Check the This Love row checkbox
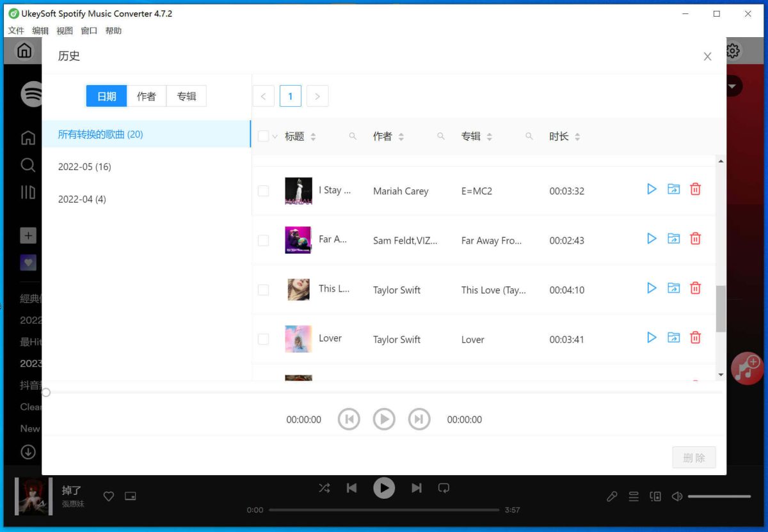Screen dimensions: 768x532 tap(263, 290)
